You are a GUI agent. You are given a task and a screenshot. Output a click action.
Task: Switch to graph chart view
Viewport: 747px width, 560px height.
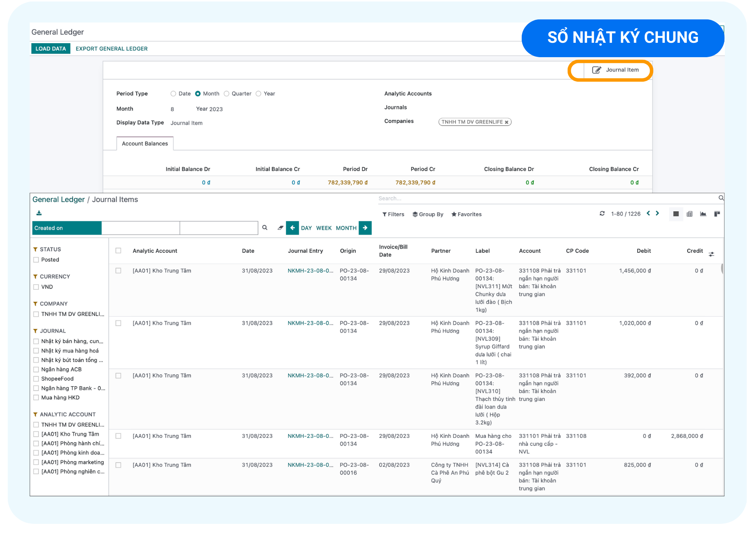(x=703, y=214)
